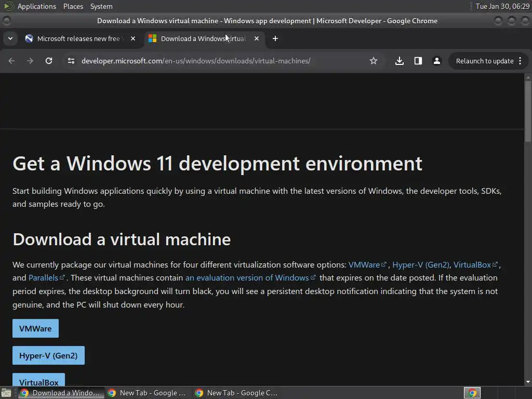Open the Hyper-V (Gen2) inline link
The image size is (532, 399).
[421, 264]
